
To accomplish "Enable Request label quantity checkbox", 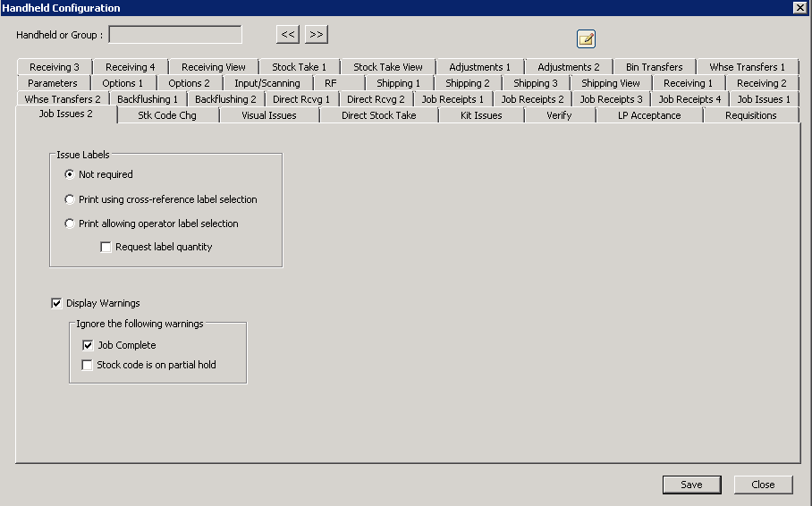I will [106, 247].
